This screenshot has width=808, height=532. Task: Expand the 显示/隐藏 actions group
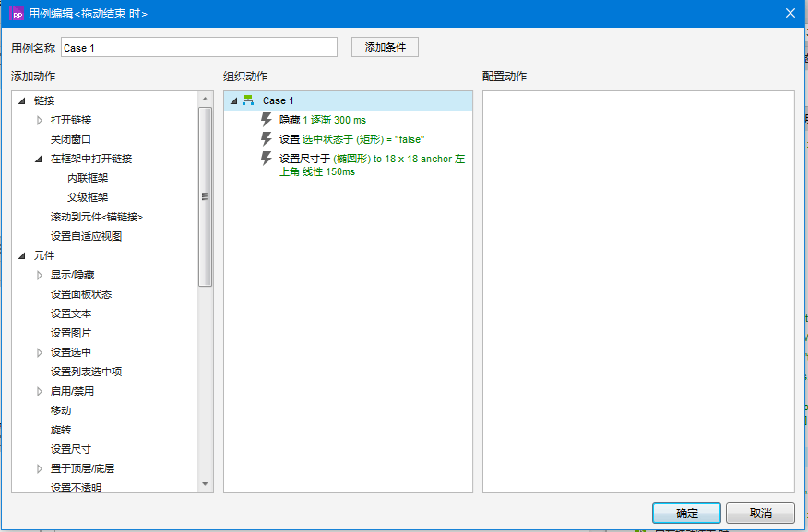[x=39, y=275]
